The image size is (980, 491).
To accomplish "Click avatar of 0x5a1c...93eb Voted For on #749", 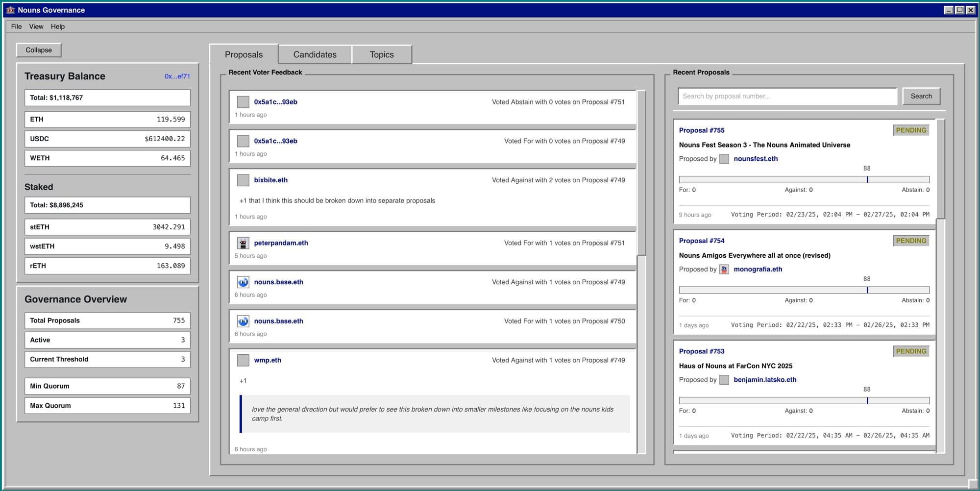I will tap(243, 141).
